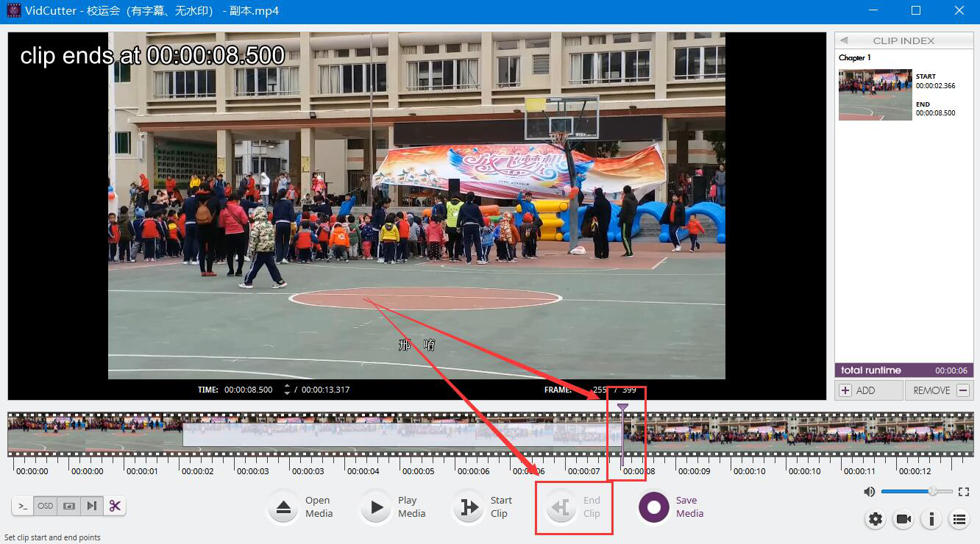
Task: Click the frame number field 255
Action: (600, 390)
